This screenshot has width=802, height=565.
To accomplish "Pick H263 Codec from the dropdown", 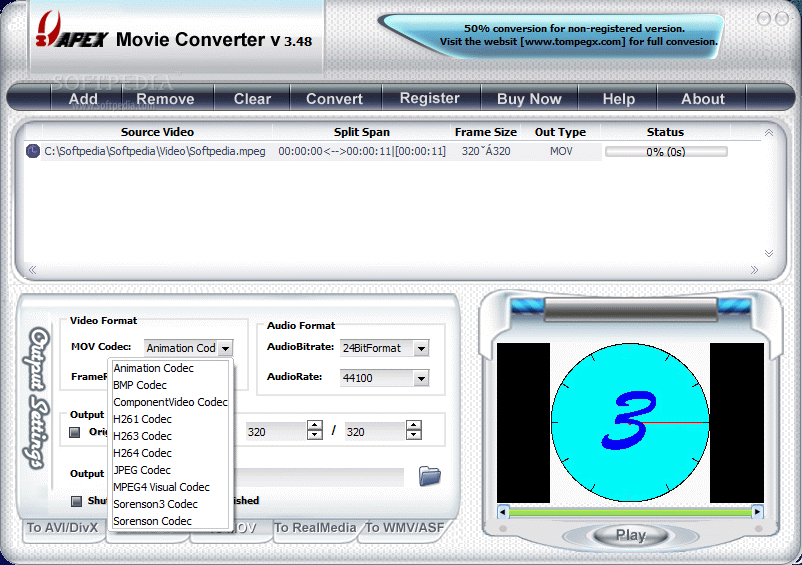I will (170, 436).
